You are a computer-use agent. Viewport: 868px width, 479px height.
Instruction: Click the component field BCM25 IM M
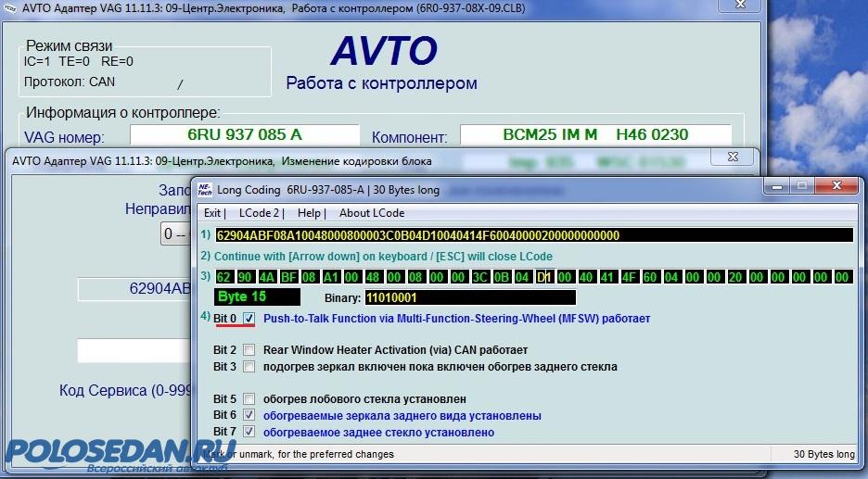coord(594,135)
